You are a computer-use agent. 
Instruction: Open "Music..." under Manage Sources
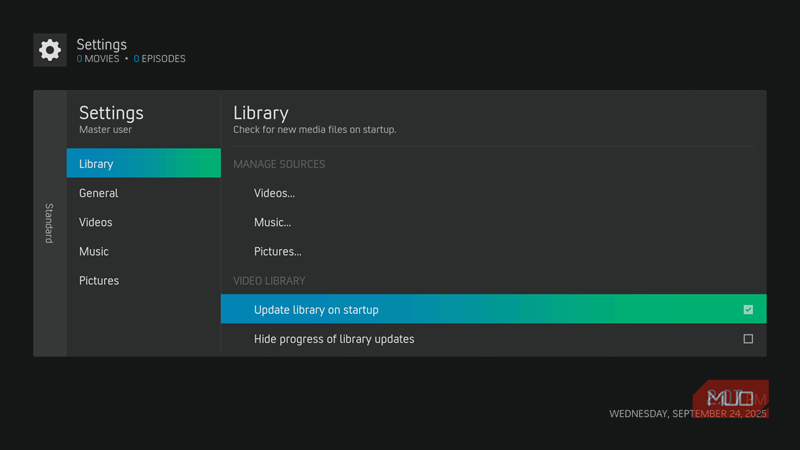pos(272,222)
